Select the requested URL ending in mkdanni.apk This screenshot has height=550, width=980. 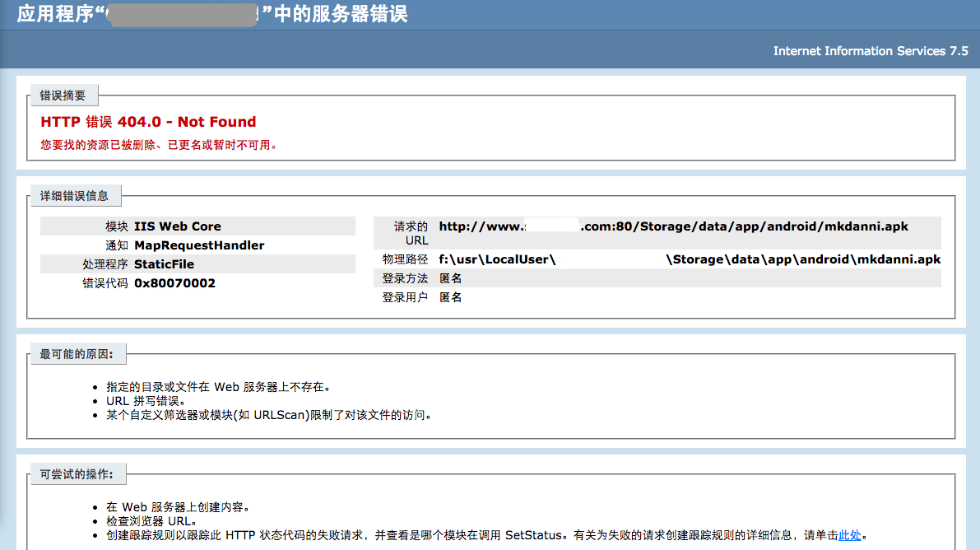pyautogui.click(x=673, y=226)
